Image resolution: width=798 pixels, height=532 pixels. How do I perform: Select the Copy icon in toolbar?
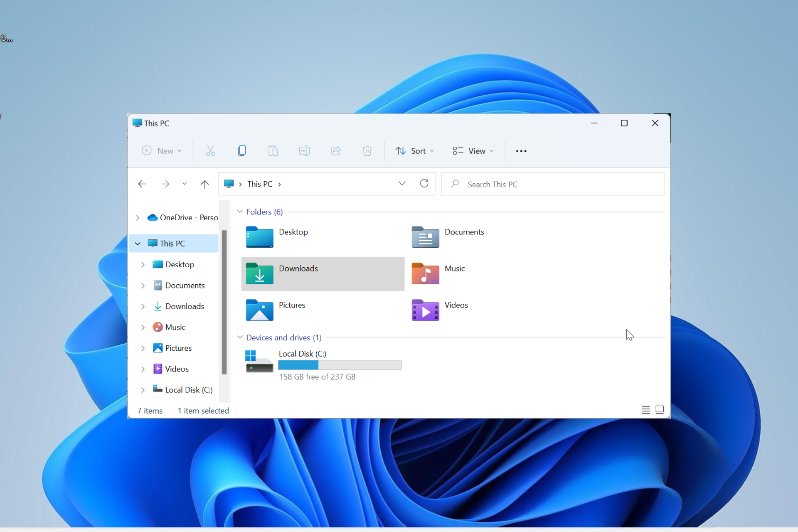coord(241,150)
